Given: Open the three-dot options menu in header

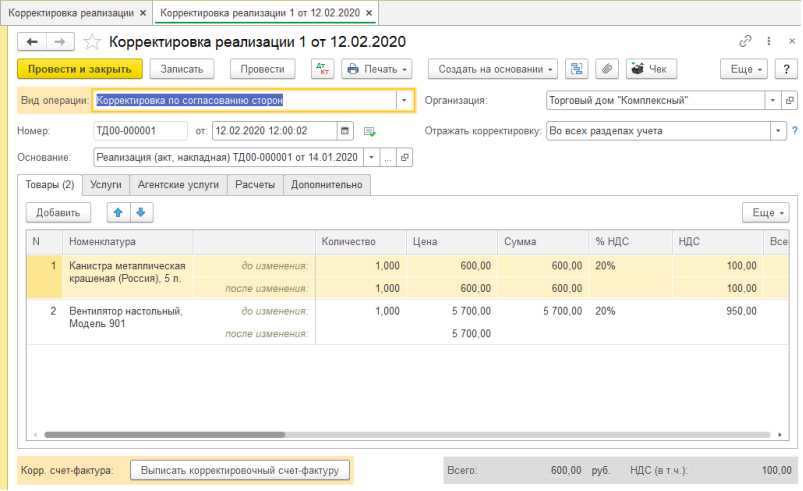Looking at the screenshot, I should [769, 41].
